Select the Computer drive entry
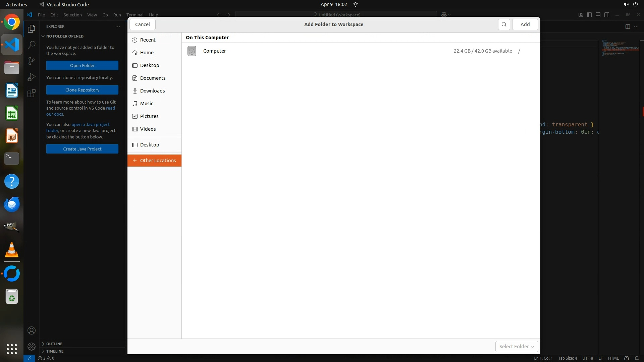644x362 pixels. coord(215,51)
